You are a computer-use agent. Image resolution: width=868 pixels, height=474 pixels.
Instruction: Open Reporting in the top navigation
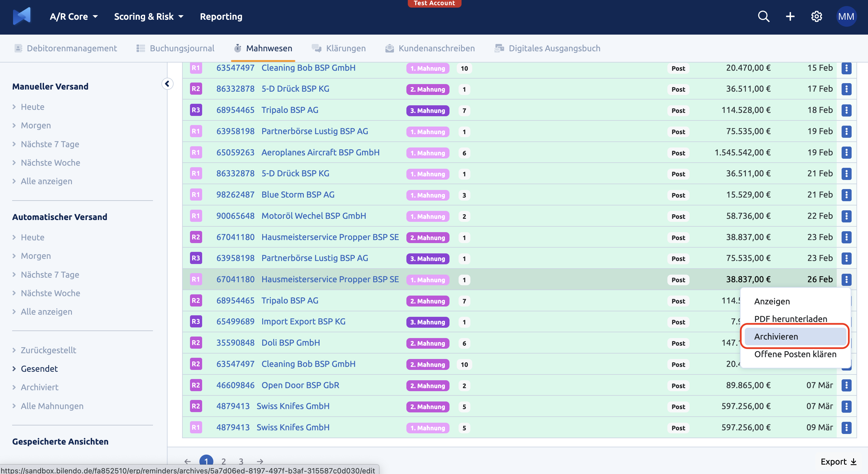pyautogui.click(x=221, y=16)
